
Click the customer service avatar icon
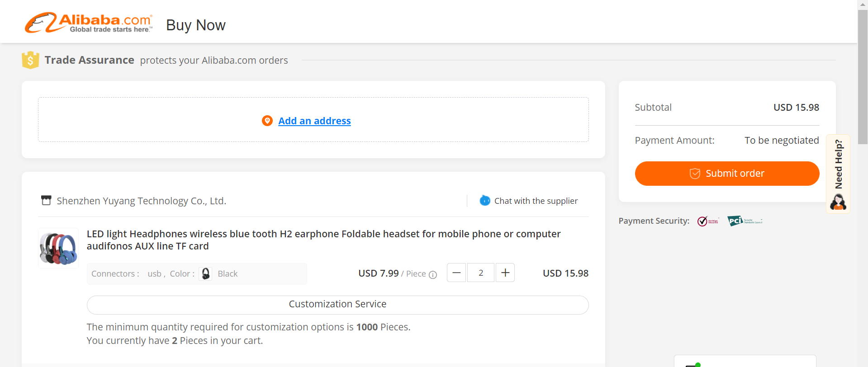838,202
